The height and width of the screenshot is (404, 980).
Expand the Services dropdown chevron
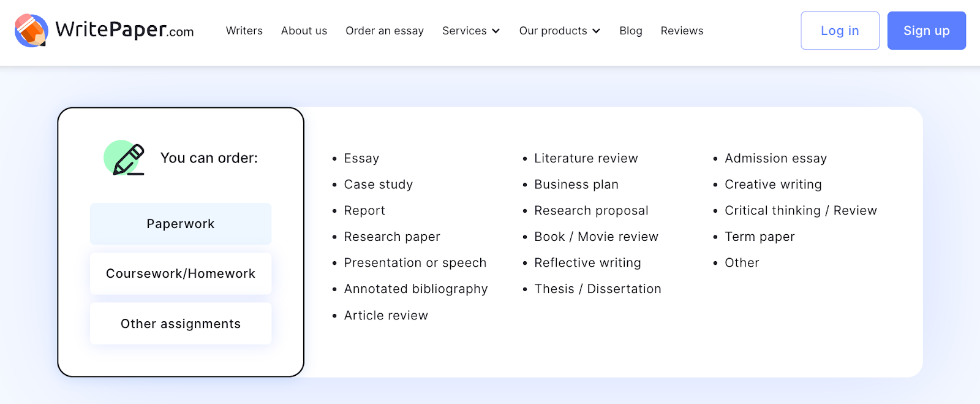click(496, 31)
